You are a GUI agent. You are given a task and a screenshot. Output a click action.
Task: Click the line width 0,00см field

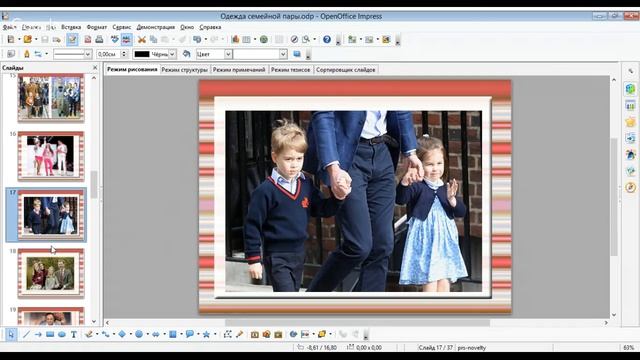109,54
